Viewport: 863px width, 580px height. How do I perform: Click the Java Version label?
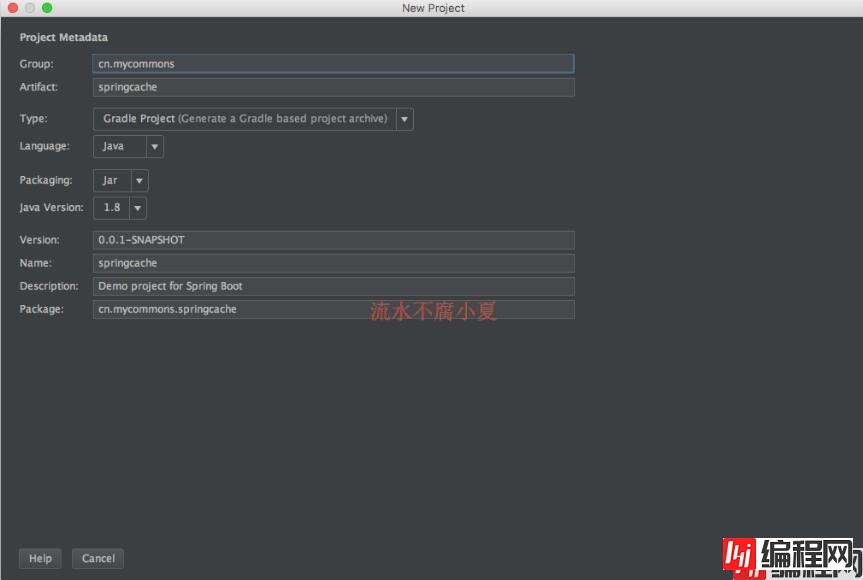click(51, 208)
